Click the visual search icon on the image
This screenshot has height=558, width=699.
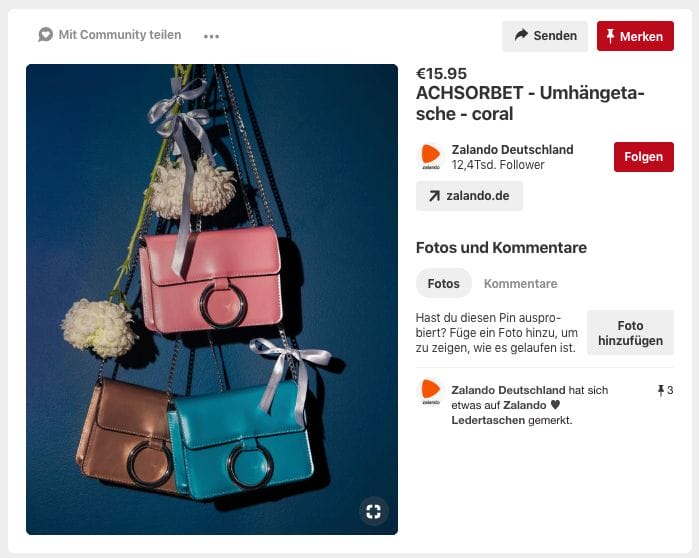tap(374, 511)
